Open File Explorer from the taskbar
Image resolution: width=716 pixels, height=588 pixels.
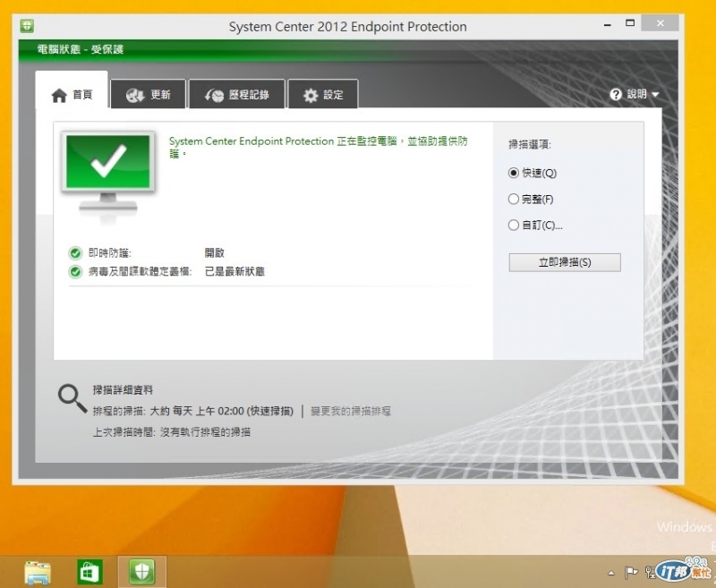(38, 573)
